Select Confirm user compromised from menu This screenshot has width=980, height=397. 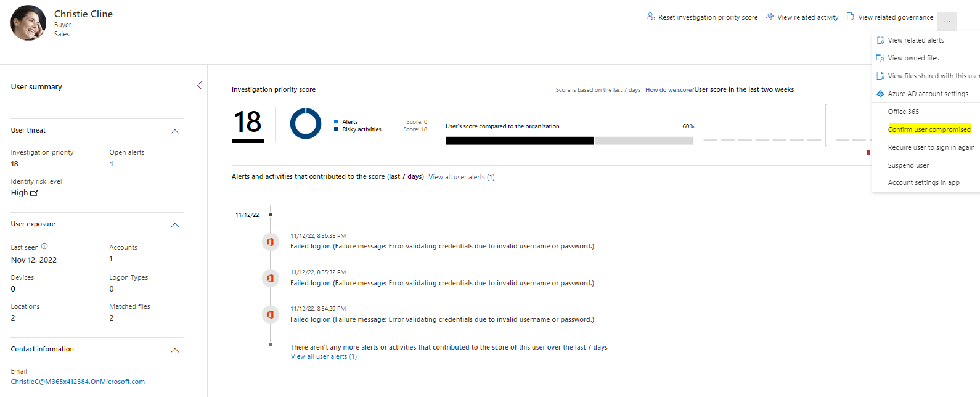click(929, 129)
